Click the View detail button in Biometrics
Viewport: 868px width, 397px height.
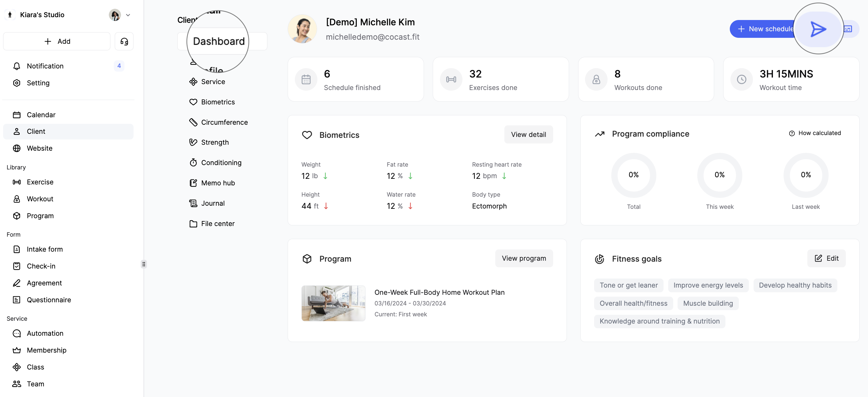[528, 134]
